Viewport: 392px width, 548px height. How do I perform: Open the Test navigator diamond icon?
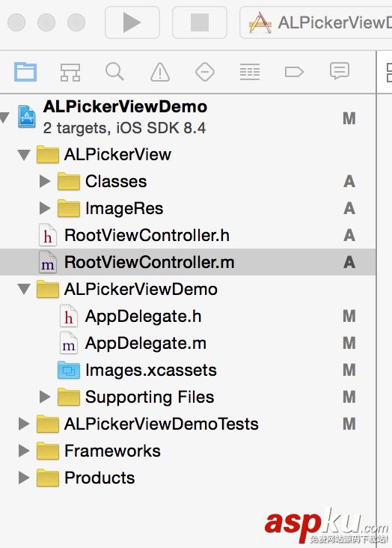(205, 72)
